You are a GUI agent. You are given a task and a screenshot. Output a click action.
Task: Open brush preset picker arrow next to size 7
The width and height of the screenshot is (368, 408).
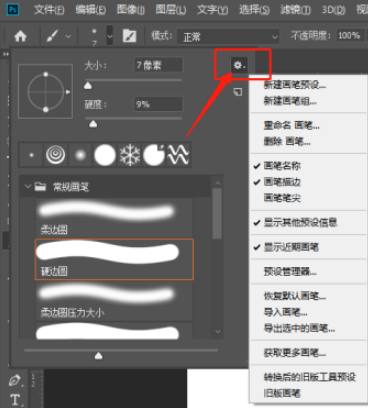click(109, 36)
